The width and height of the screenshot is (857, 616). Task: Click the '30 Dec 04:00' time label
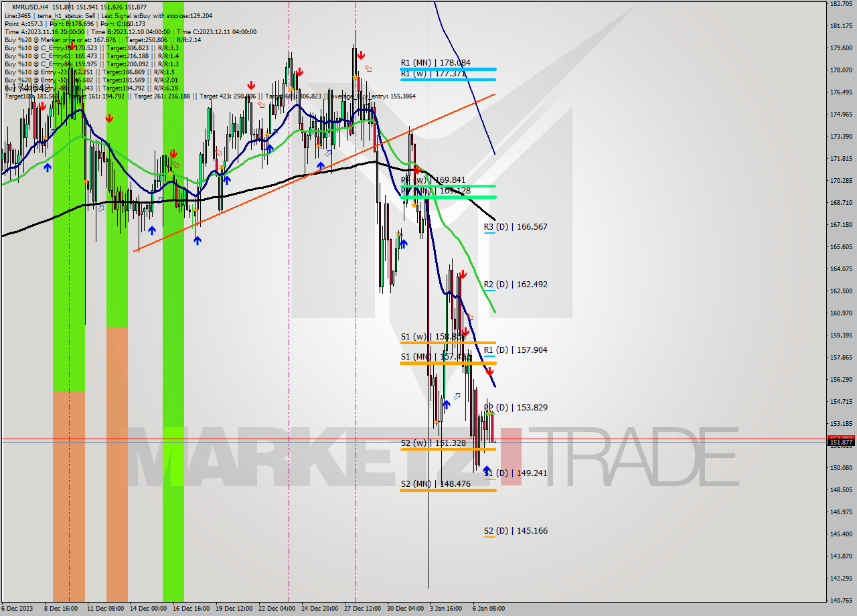pyautogui.click(x=405, y=609)
